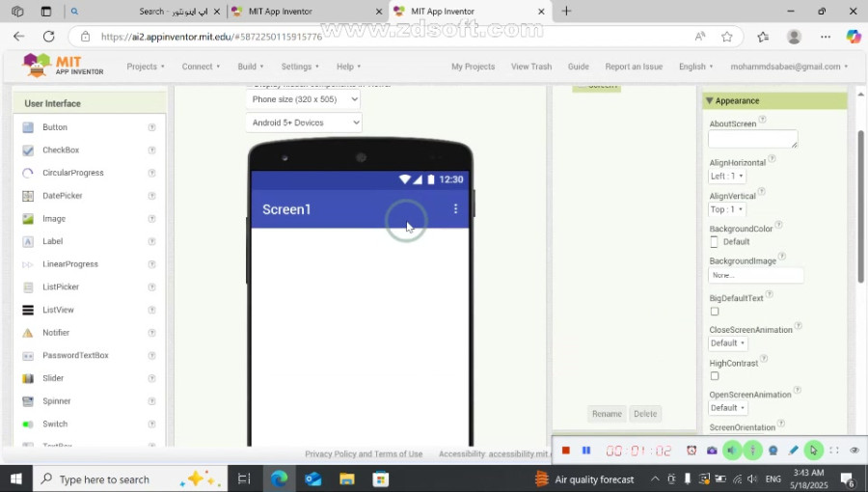Open the Guide link
Viewport: 868px width, 492px height.
[578, 67]
